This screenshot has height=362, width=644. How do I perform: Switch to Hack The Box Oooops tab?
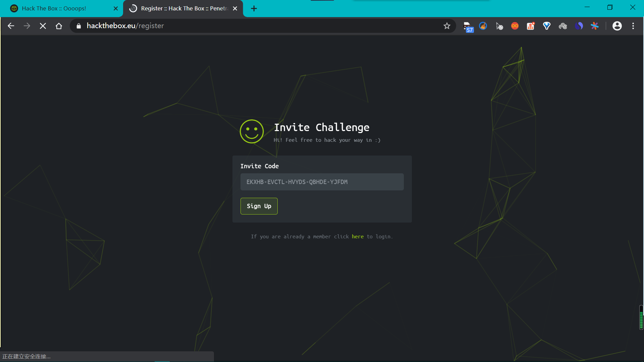(54, 8)
